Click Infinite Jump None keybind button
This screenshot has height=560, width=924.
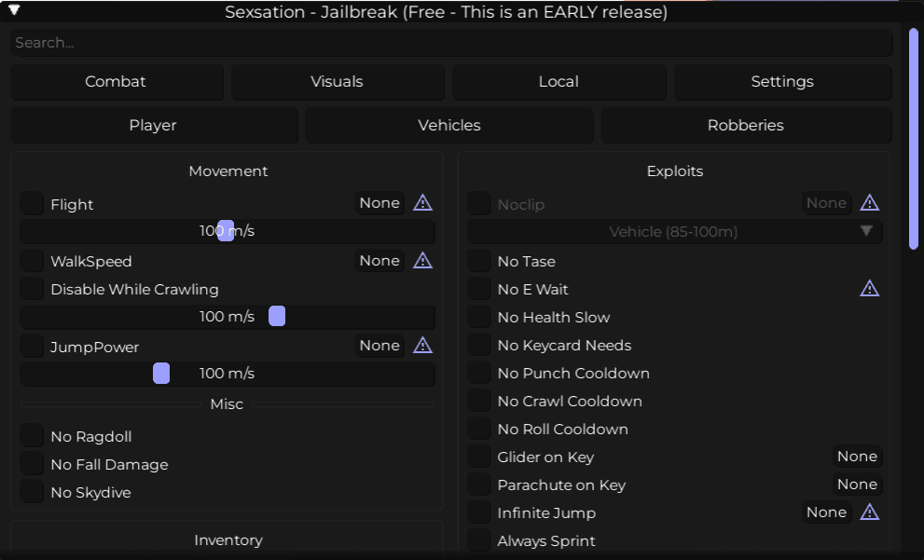click(826, 512)
